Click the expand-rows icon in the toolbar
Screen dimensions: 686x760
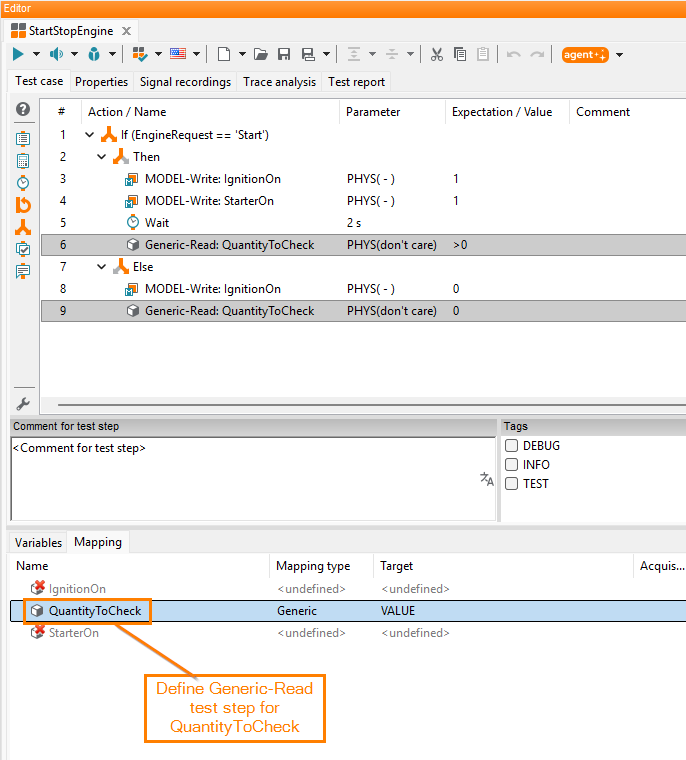354,54
